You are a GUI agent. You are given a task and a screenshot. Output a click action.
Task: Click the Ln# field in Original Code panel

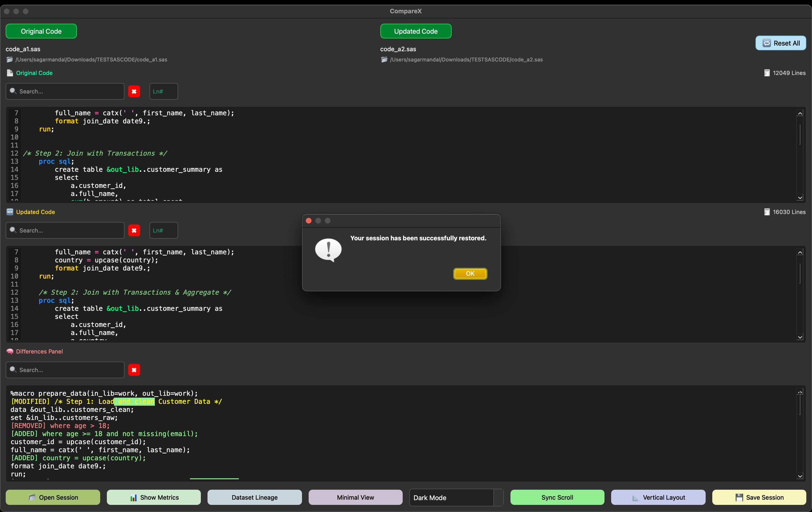(x=164, y=91)
